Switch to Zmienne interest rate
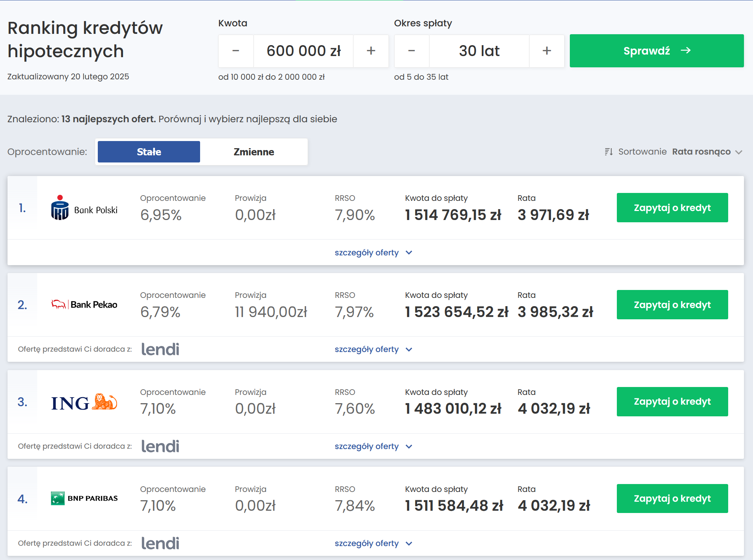The width and height of the screenshot is (753, 560). (x=254, y=152)
